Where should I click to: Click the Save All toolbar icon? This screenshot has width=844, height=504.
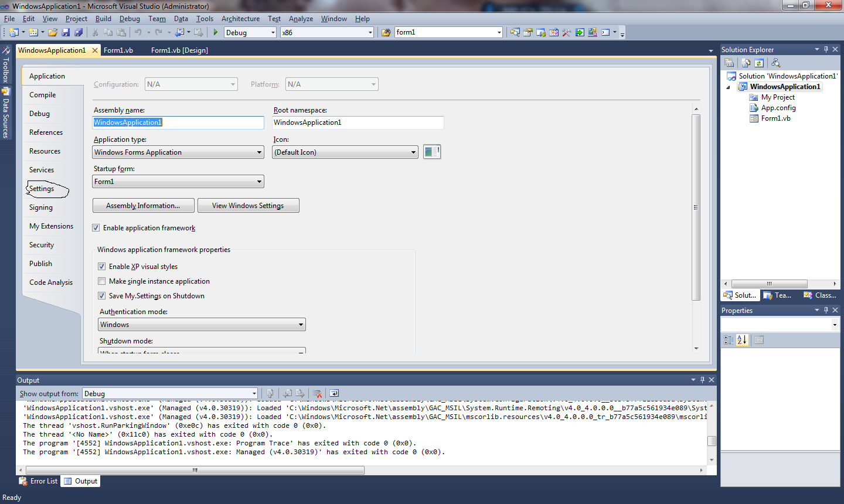click(x=79, y=32)
